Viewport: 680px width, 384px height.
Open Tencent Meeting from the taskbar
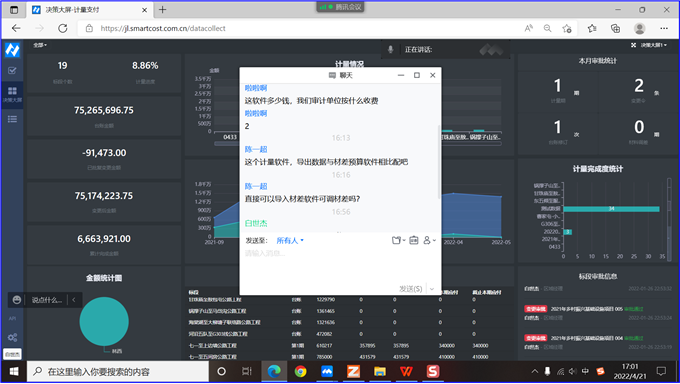tap(327, 372)
